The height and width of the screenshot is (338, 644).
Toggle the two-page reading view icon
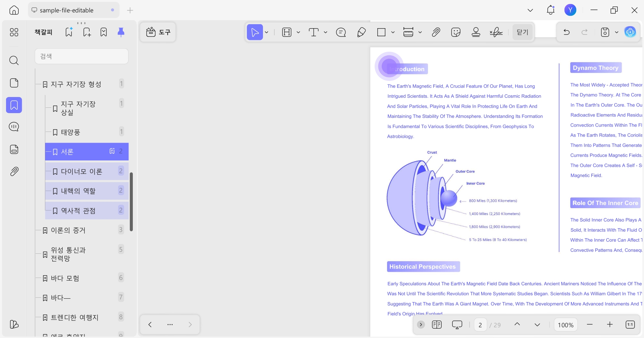pyautogui.click(x=437, y=325)
